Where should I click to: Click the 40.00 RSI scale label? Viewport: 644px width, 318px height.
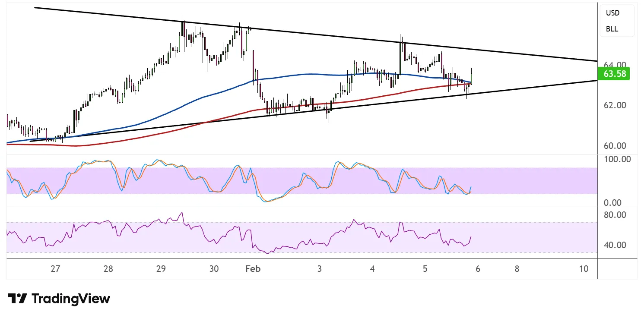coord(615,245)
